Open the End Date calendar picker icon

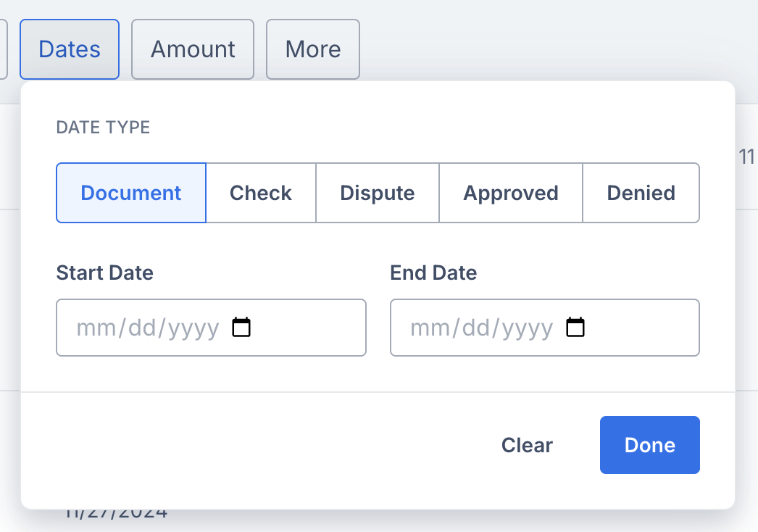pos(575,328)
